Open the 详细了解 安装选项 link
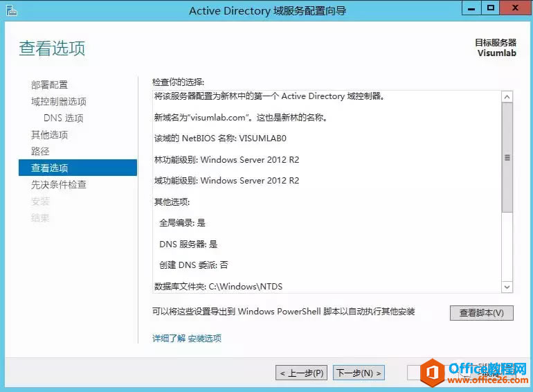 coord(187,338)
